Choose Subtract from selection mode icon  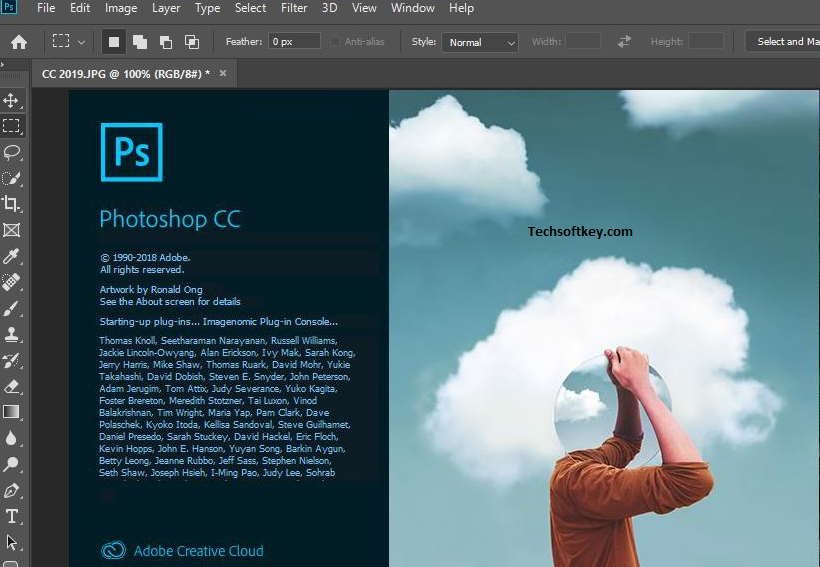[166, 42]
